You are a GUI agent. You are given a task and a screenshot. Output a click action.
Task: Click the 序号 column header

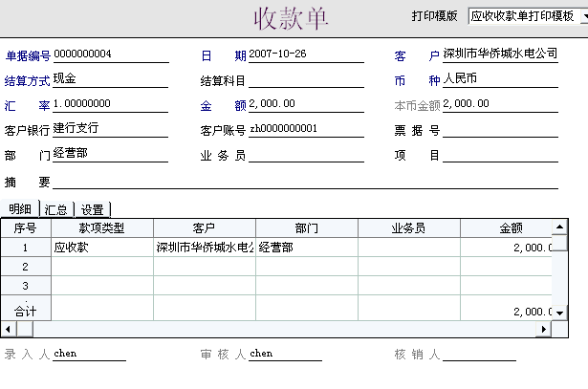point(26,227)
